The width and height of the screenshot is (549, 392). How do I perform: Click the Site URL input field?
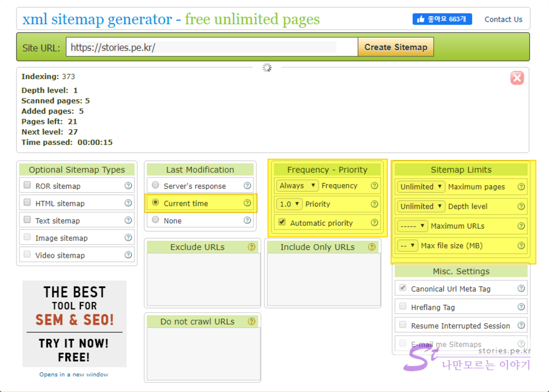pos(212,47)
